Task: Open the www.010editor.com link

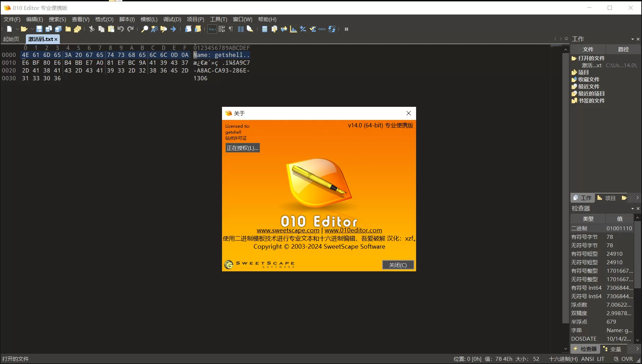Action: coord(353,230)
